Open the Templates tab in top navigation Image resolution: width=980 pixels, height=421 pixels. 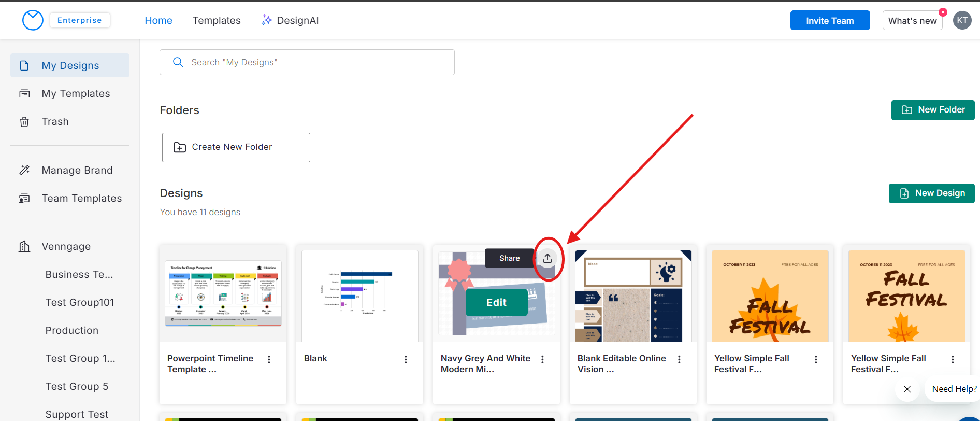pyautogui.click(x=217, y=20)
